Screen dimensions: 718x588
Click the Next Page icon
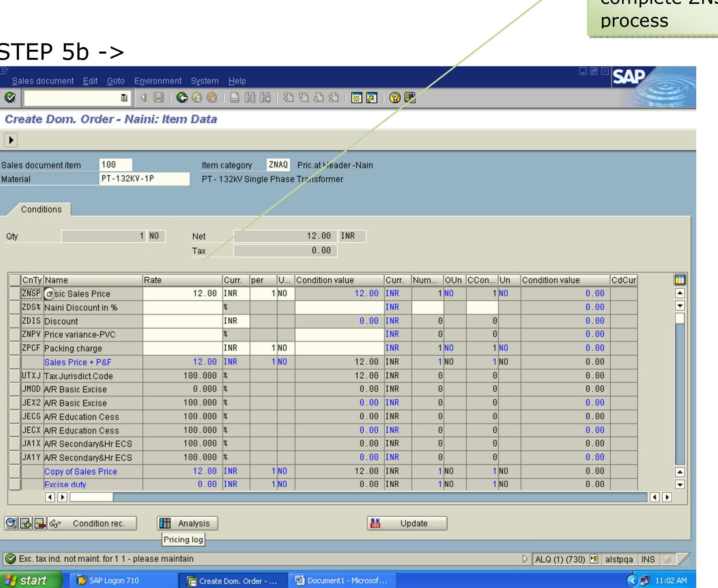pyautogui.click(x=319, y=97)
